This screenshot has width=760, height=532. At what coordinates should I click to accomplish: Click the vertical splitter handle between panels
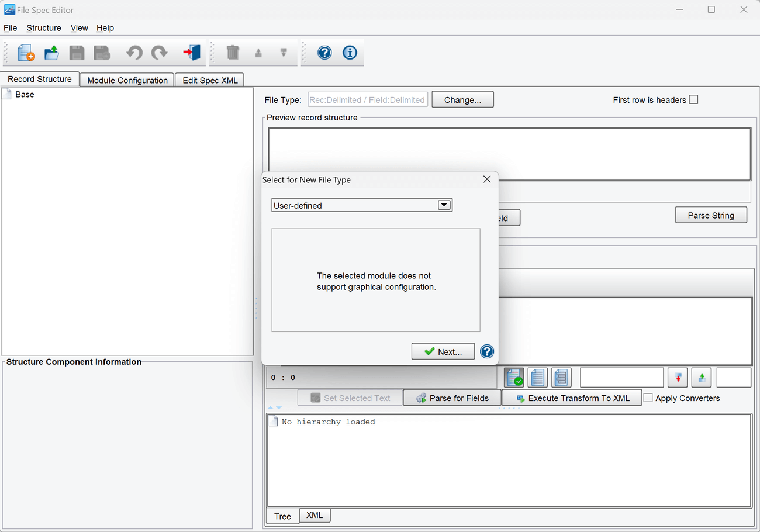[256, 308]
